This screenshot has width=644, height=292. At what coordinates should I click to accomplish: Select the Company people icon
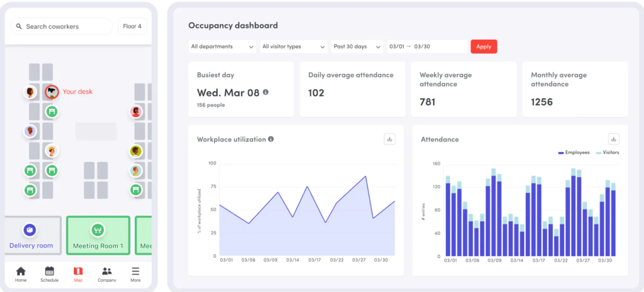pos(107,271)
